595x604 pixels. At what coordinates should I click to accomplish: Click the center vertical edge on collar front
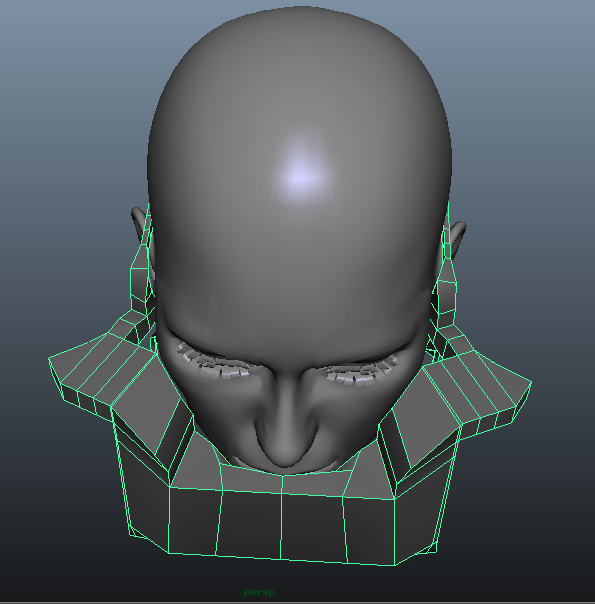tap(282, 518)
